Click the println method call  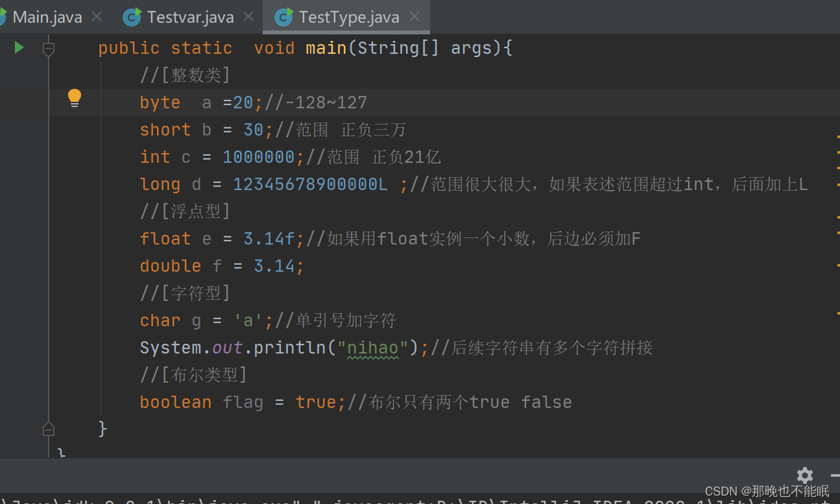[289, 348]
